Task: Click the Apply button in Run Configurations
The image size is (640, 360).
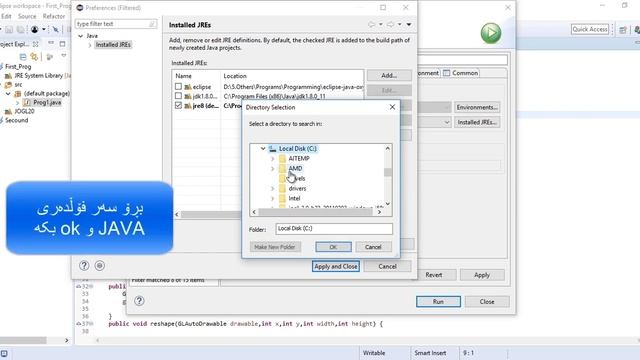Action: (x=482, y=275)
